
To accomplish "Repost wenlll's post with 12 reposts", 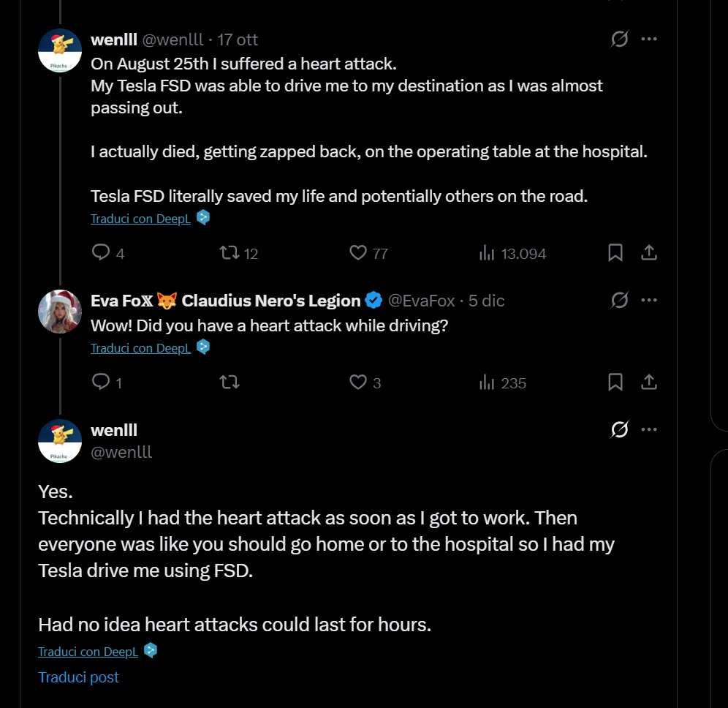I will click(x=230, y=253).
